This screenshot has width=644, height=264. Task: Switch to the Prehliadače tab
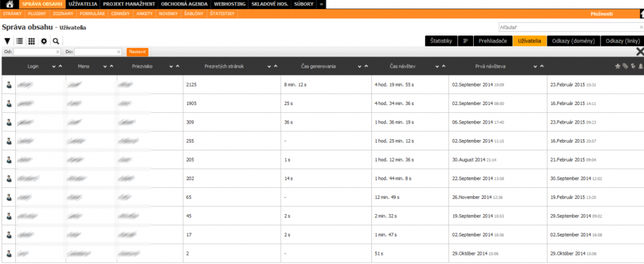click(492, 41)
